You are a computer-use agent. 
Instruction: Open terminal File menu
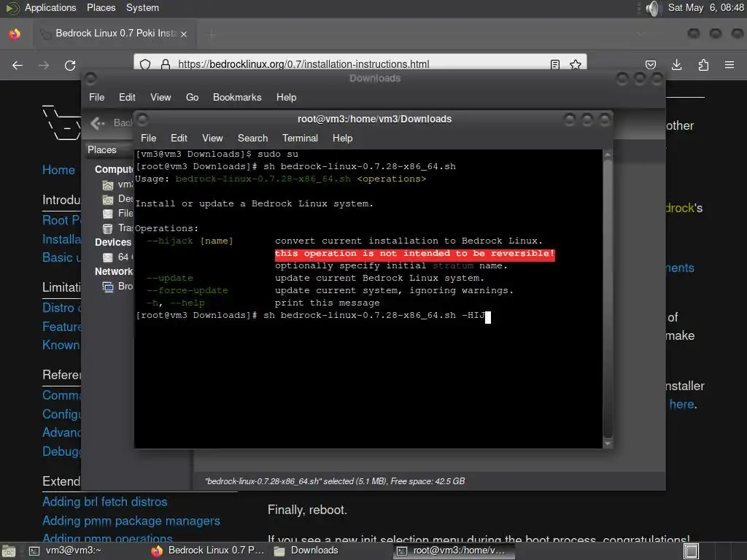(148, 138)
